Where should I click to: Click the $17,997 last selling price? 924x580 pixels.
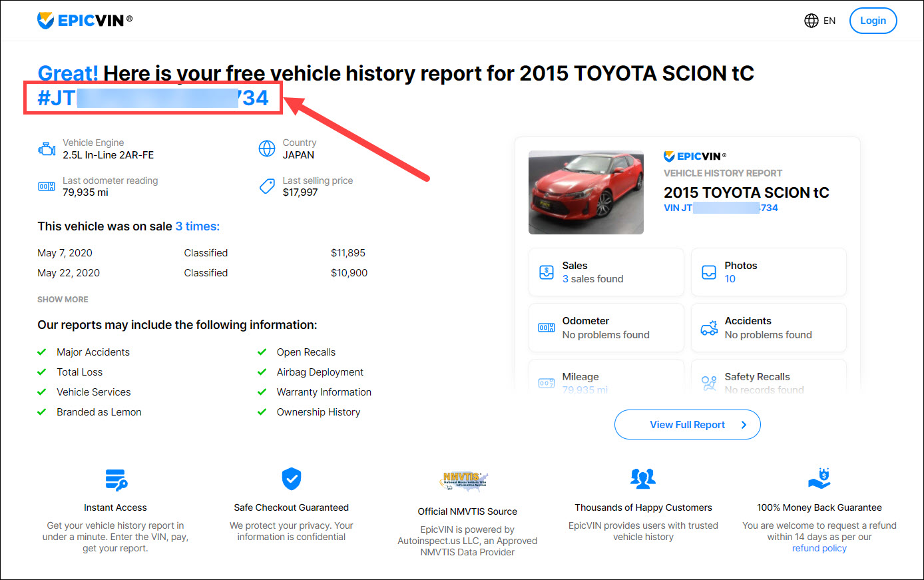300,192
